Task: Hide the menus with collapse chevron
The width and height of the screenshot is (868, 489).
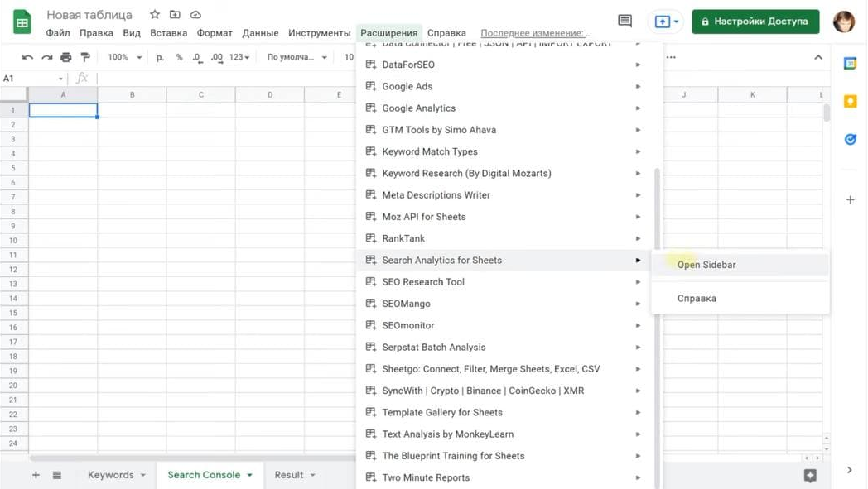Action: (x=818, y=57)
